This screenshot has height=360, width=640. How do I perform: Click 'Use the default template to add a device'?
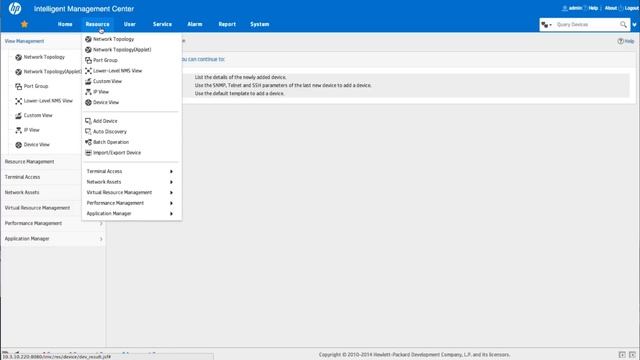[240, 93]
